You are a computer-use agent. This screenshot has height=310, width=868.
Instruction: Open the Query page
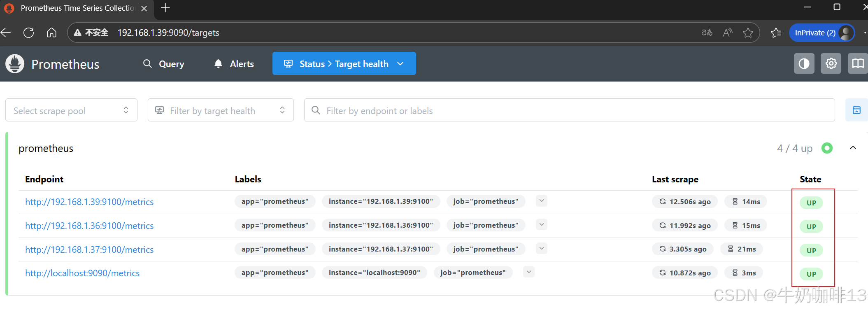[x=164, y=64]
